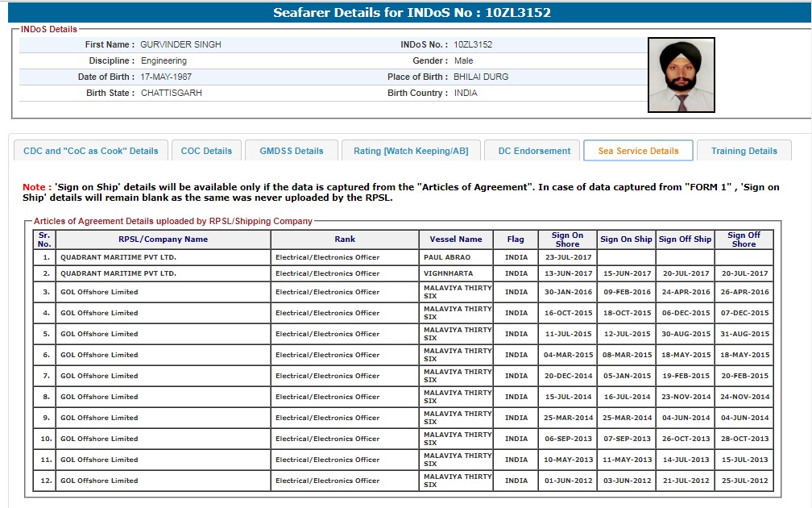
Task: Open the Training Details tab
Action: 744,151
